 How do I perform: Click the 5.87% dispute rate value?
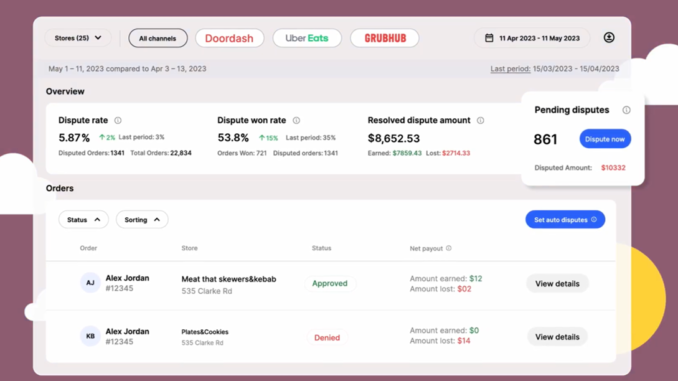pyautogui.click(x=74, y=138)
